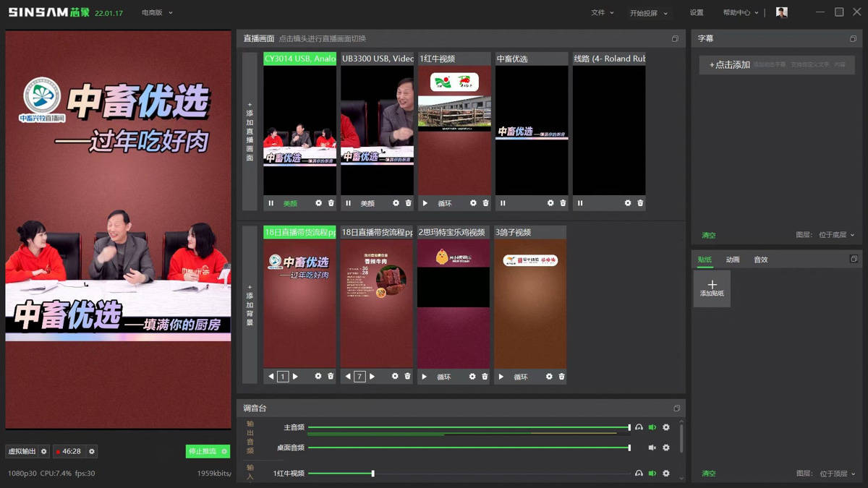Open the 开始投屏 screen cast menu
868x488 pixels.
click(649, 13)
